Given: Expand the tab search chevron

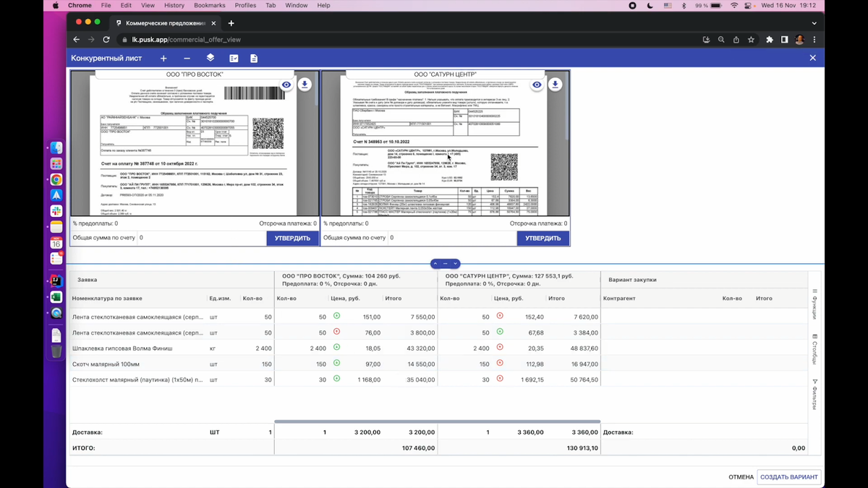Looking at the screenshot, I should coord(814,23).
